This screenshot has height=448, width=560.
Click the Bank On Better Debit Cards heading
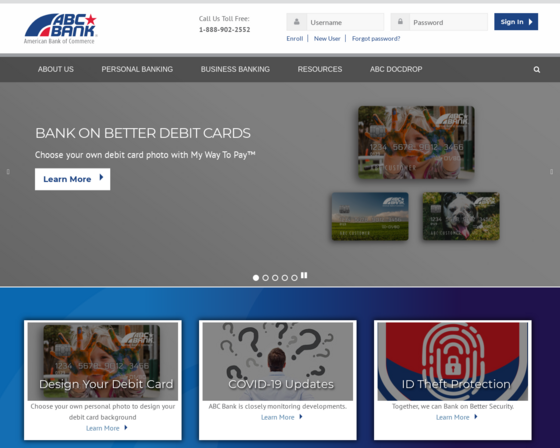(143, 133)
